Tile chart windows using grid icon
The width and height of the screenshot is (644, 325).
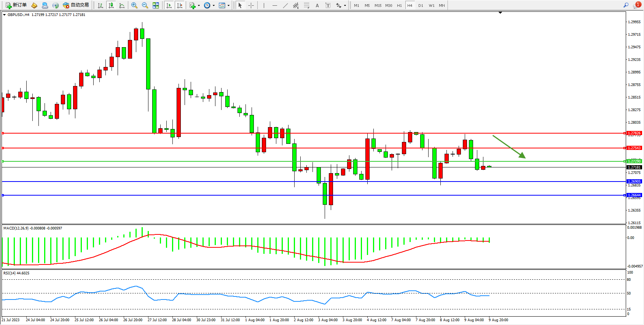coord(156,5)
